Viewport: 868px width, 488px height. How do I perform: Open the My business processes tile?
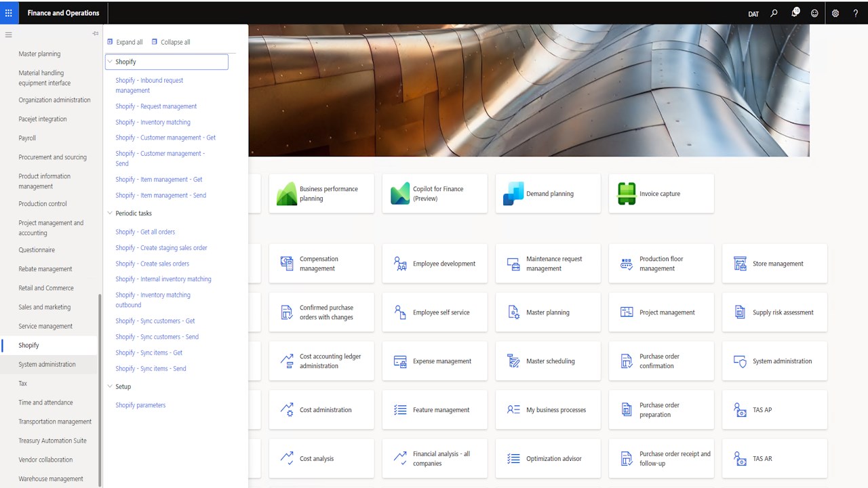click(548, 410)
